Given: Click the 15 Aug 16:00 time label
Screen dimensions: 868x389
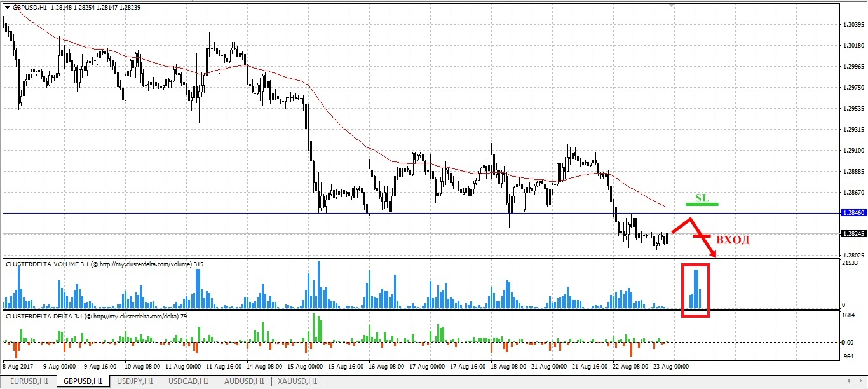Looking at the screenshot, I should click(x=346, y=367).
